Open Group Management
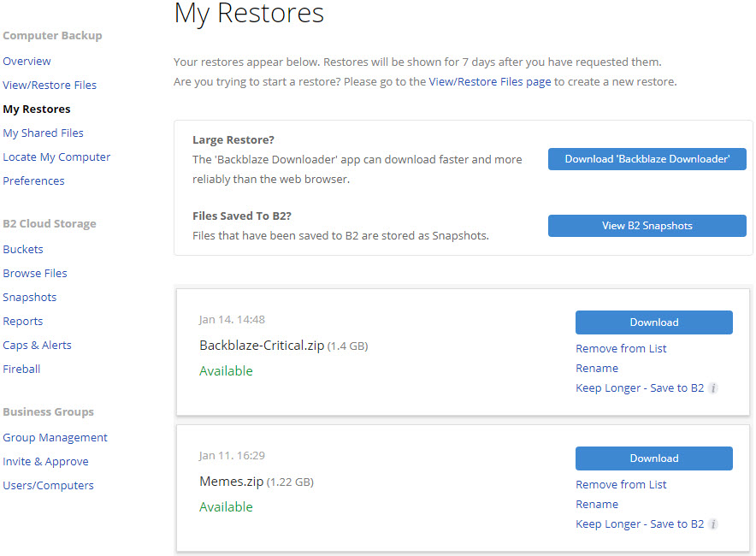 tap(55, 438)
